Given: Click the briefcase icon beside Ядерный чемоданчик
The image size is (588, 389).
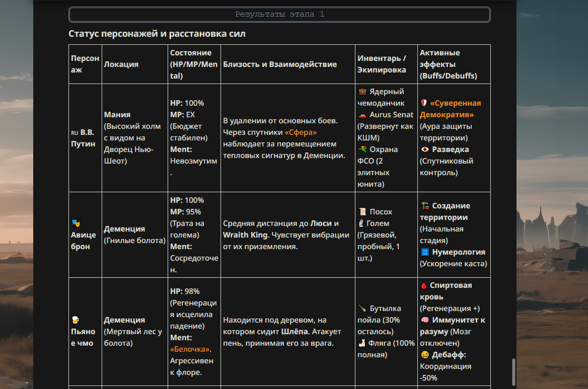Looking at the screenshot, I should pyautogui.click(x=362, y=92).
